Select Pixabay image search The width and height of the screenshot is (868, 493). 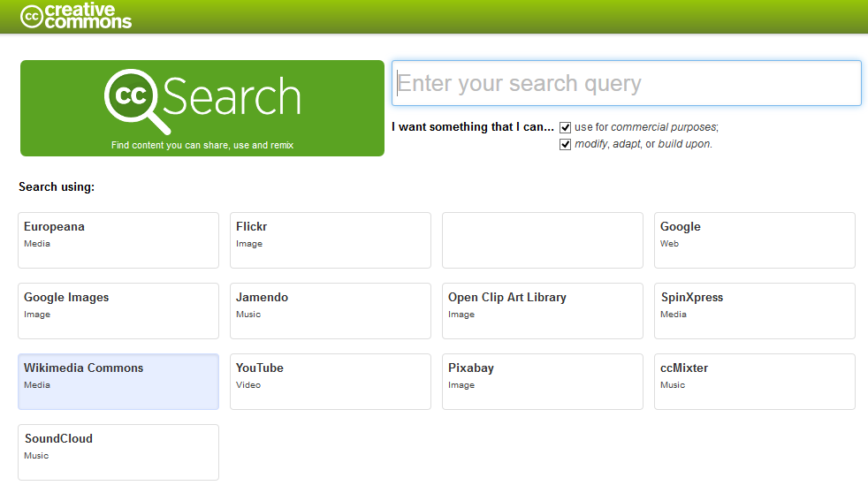click(x=542, y=381)
